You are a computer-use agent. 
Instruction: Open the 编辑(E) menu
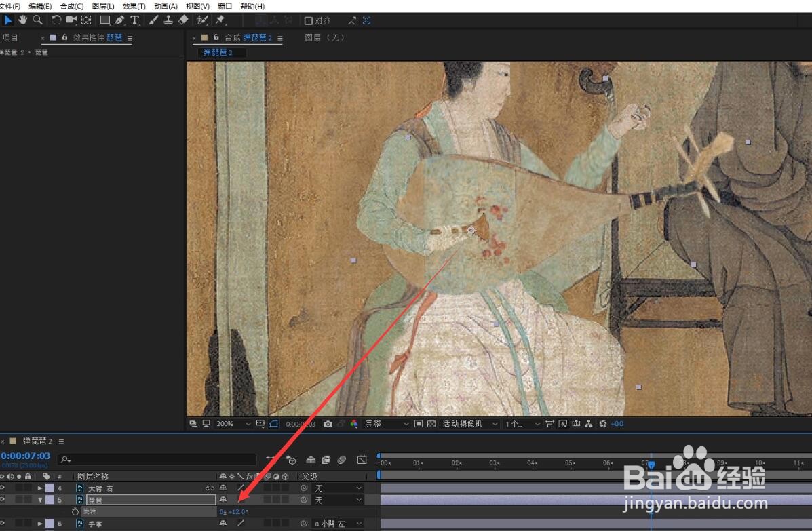[40, 6]
